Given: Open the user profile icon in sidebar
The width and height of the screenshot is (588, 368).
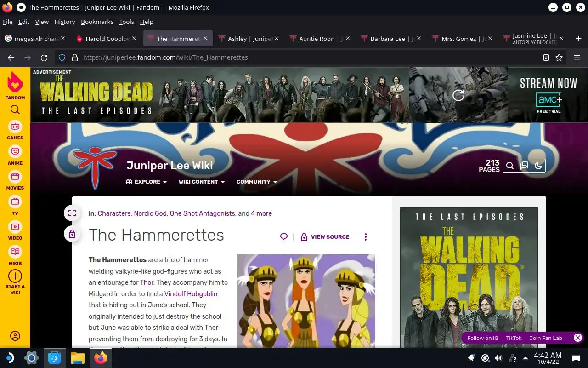Looking at the screenshot, I should pyautogui.click(x=15, y=336).
